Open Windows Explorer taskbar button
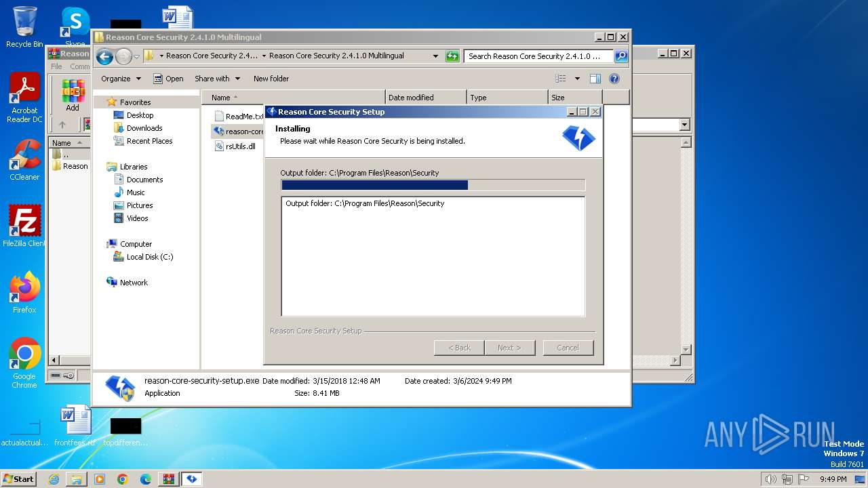The image size is (868, 488). click(x=76, y=479)
